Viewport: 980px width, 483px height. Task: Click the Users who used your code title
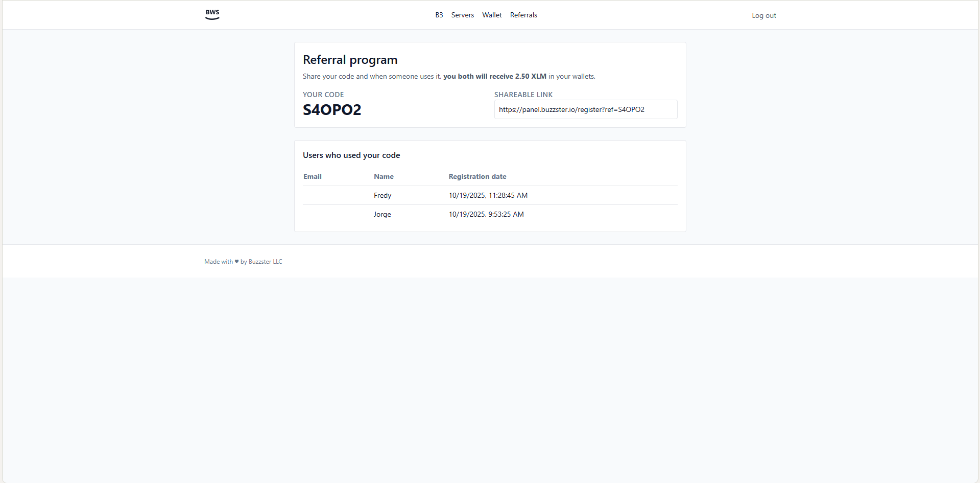pos(351,155)
